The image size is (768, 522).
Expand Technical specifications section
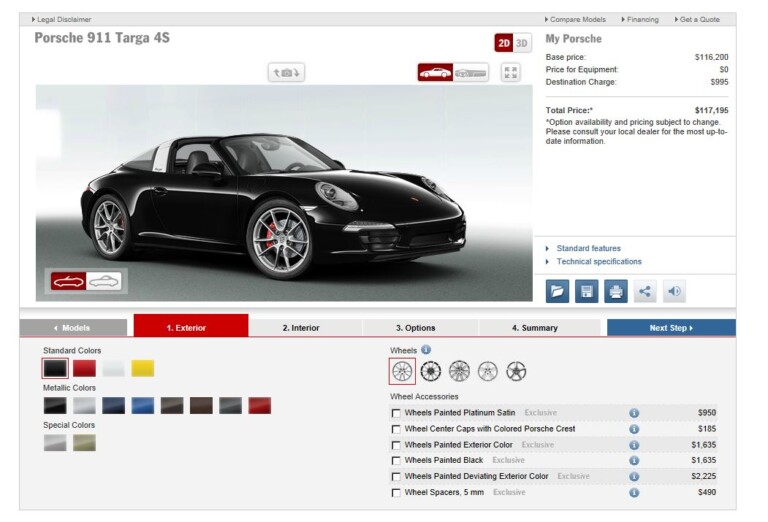point(598,262)
